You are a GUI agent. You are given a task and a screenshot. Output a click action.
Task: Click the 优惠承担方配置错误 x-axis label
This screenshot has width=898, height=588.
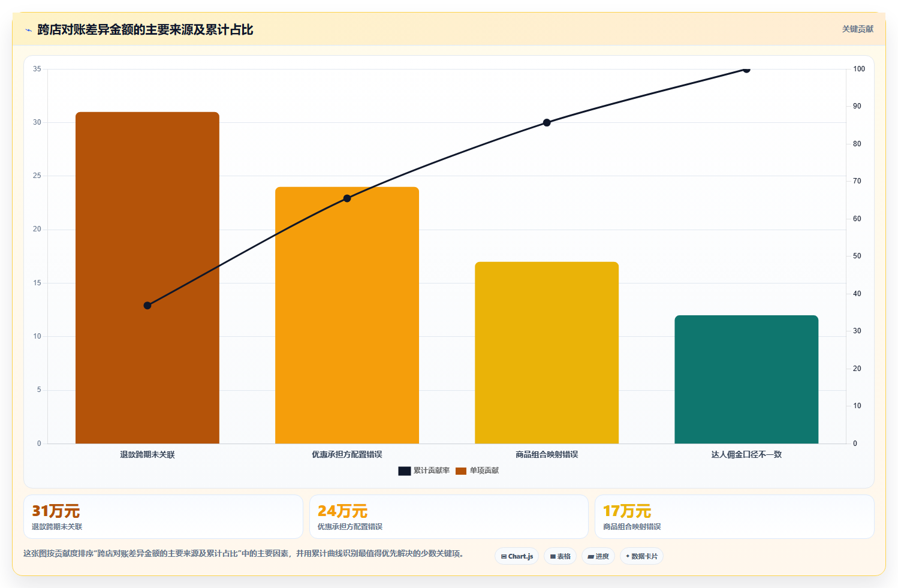pyautogui.click(x=347, y=454)
